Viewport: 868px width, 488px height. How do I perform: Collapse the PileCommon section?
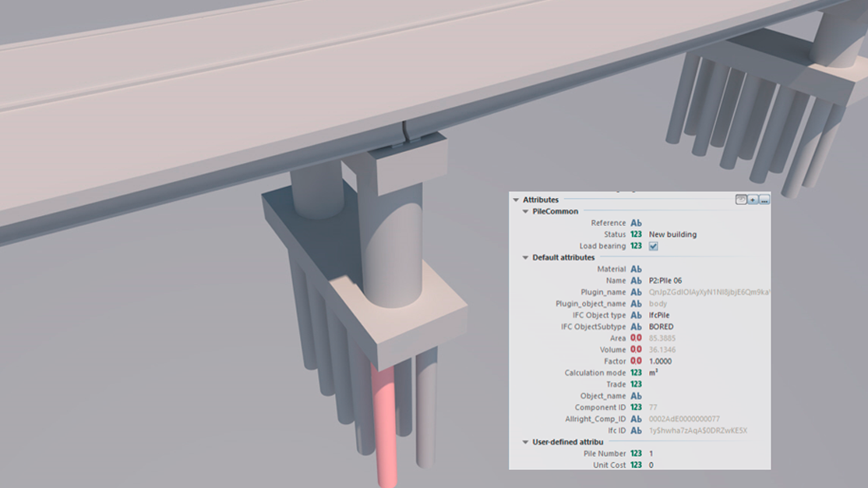click(x=527, y=211)
